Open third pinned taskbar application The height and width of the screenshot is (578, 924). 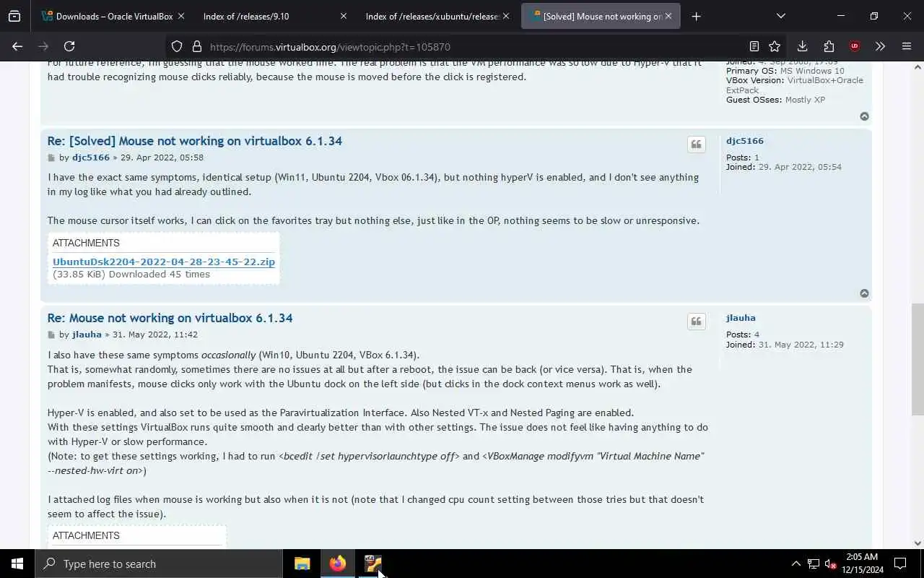pos(372,564)
